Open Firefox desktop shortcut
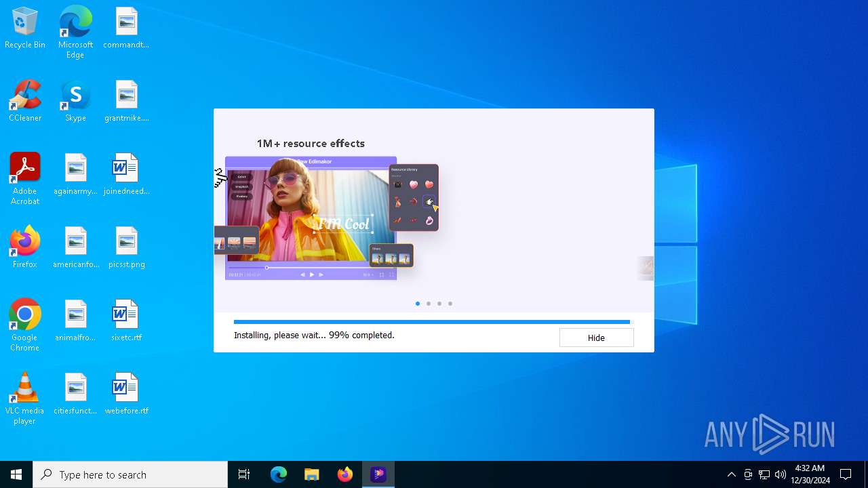Image resolution: width=868 pixels, height=488 pixels. point(25,248)
